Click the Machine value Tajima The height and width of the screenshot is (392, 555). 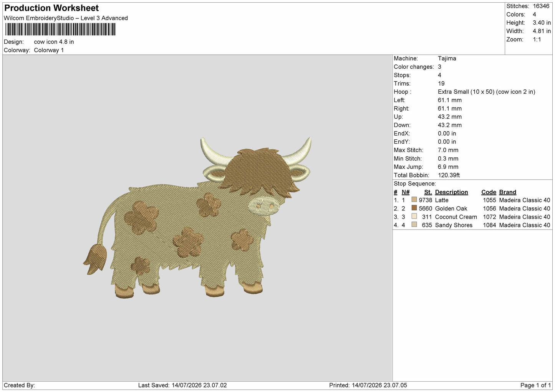(x=447, y=58)
